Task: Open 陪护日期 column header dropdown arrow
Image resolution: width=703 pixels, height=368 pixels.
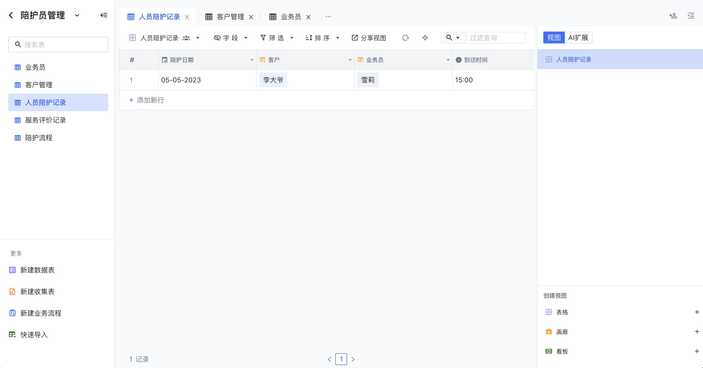Action: (x=252, y=60)
